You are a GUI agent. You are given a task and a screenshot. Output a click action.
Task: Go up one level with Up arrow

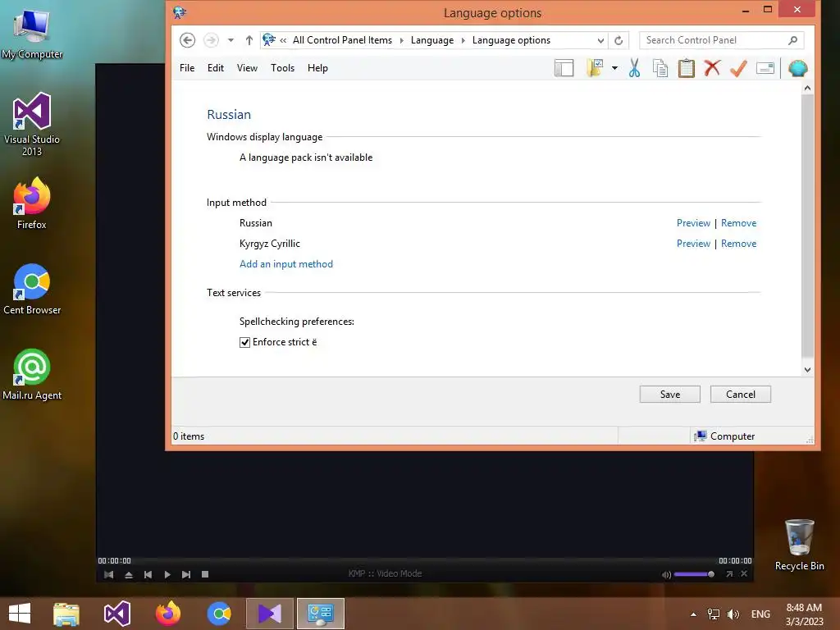coord(249,40)
